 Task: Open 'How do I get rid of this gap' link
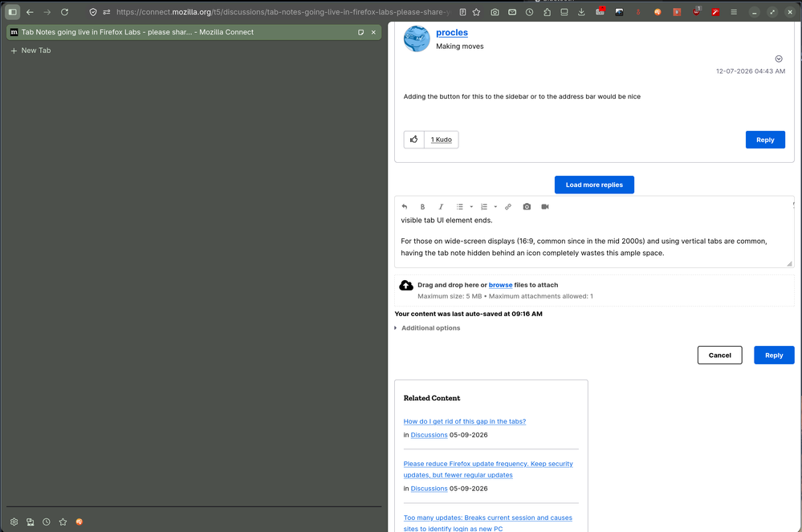click(465, 421)
